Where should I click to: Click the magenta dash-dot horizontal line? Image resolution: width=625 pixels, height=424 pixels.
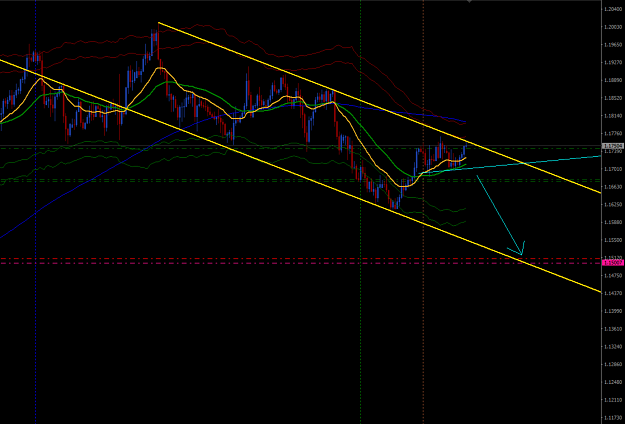point(301,263)
